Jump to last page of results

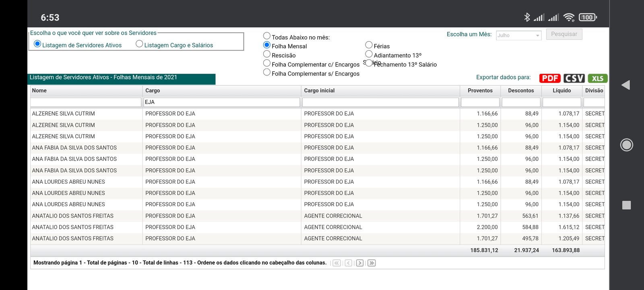pos(372,263)
